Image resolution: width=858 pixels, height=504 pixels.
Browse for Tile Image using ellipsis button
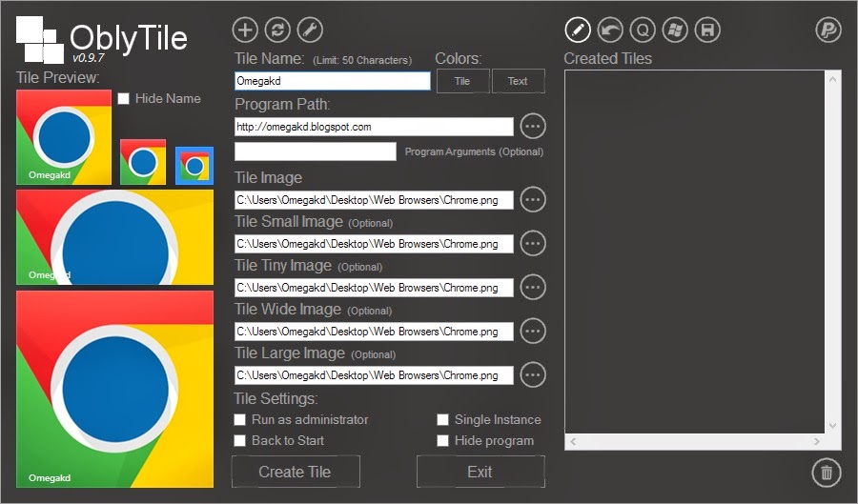coord(533,199)
